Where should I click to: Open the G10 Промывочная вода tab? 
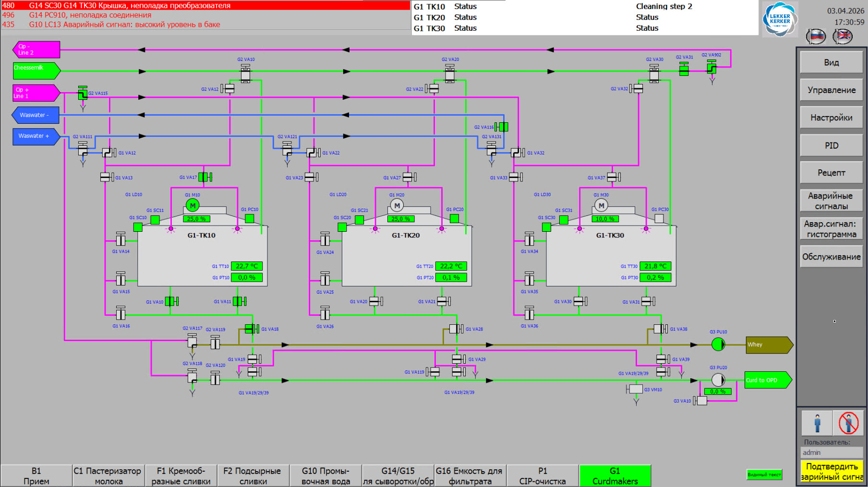325,476
